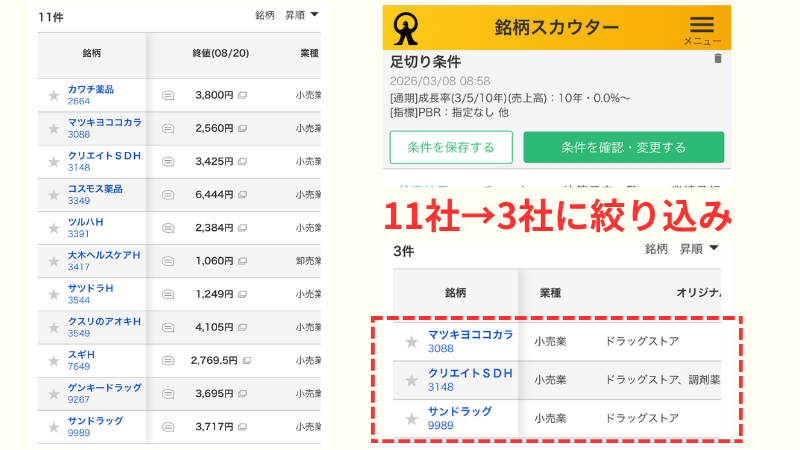Open memo icon for 大木ヘルスケアH row
800x450 pixels.
168,261
